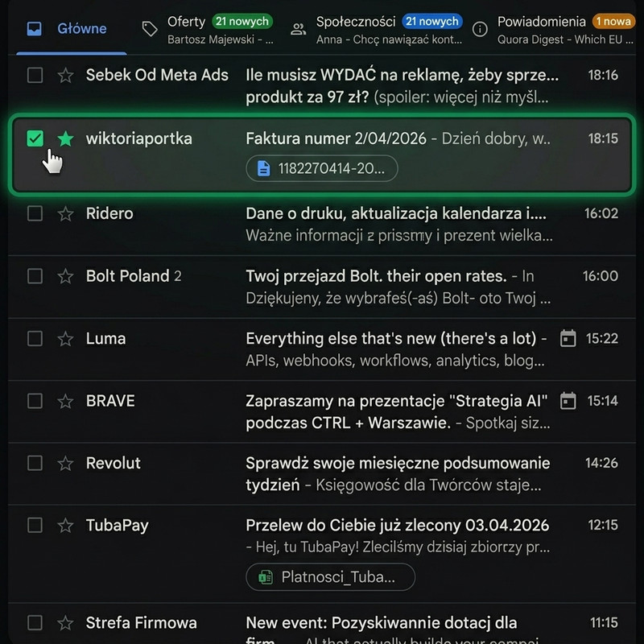Screen dimensions: 644x644
Task: Click the calendar icon on BRAVE email
Action: pos(568,401)
